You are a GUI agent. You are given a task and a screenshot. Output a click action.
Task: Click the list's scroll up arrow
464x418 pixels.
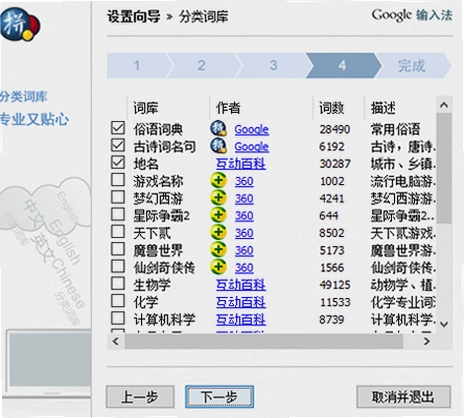coord(444,105)
